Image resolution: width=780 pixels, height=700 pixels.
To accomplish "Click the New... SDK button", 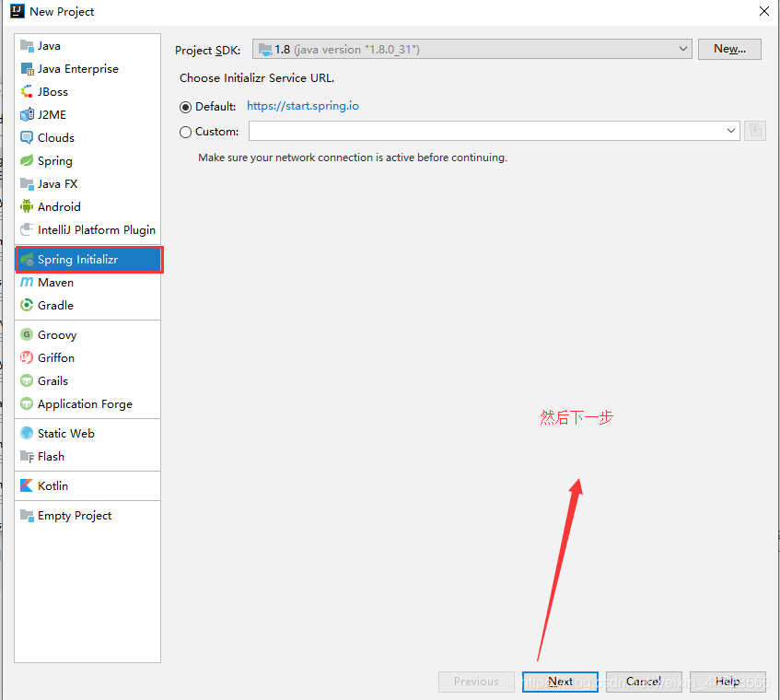I will tap(729, 49).
